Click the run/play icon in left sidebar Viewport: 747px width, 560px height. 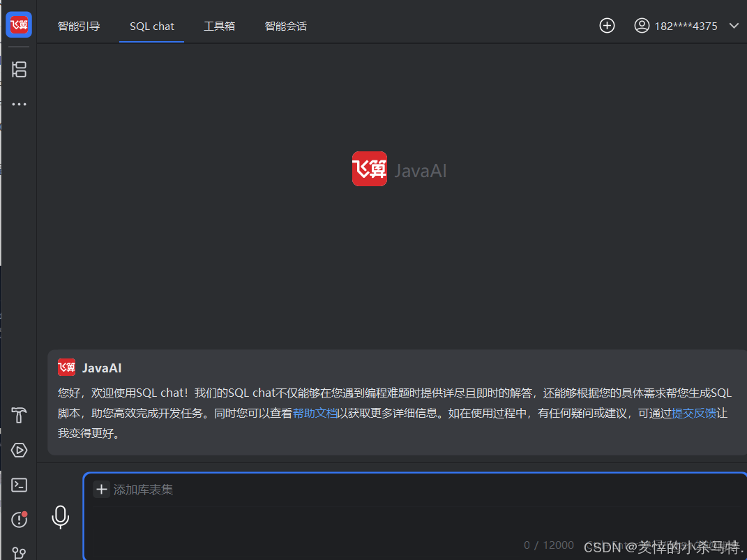point(18,450)
